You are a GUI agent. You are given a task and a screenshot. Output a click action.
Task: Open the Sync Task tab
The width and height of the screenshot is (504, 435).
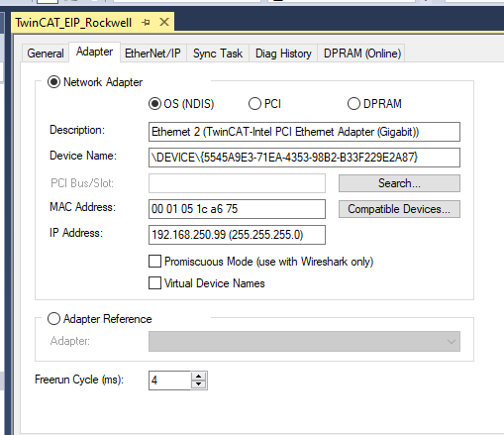point(218,54)
